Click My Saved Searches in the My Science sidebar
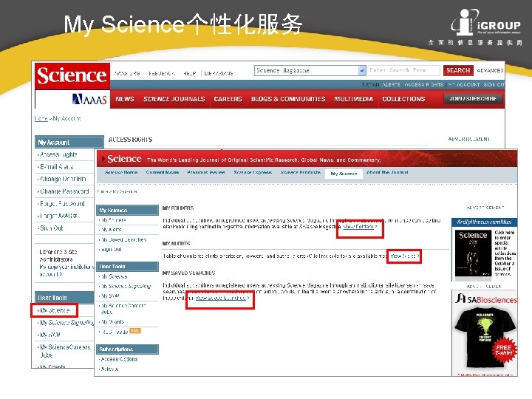This screenshot has height=399, width=532. point(124,239)
